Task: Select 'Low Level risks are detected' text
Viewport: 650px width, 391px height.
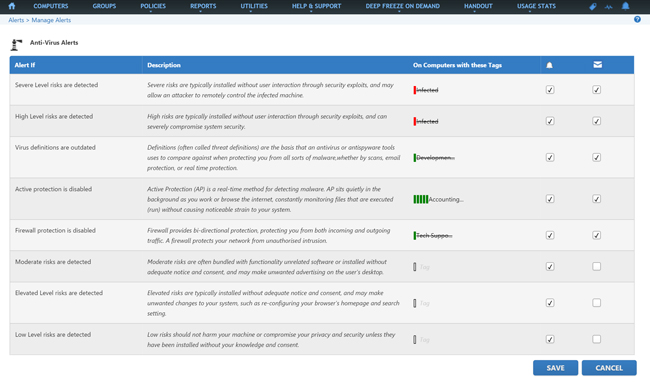Action: [53, 335]
